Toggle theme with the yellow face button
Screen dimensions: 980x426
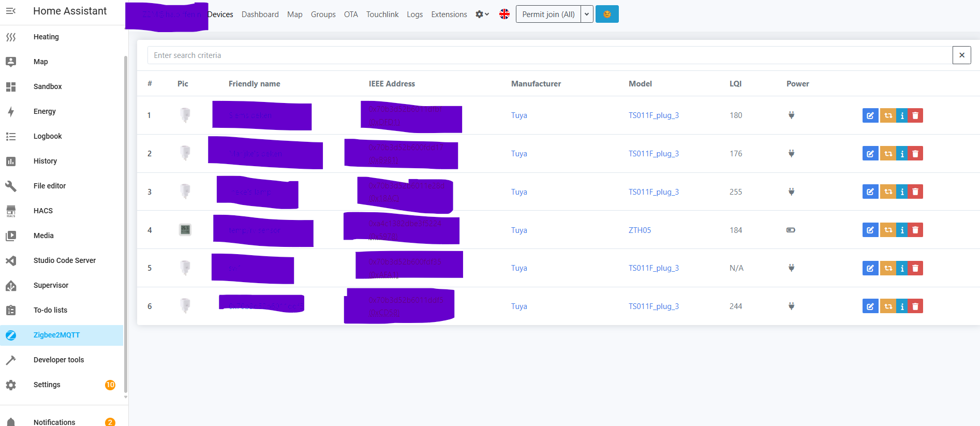point(607,14)
